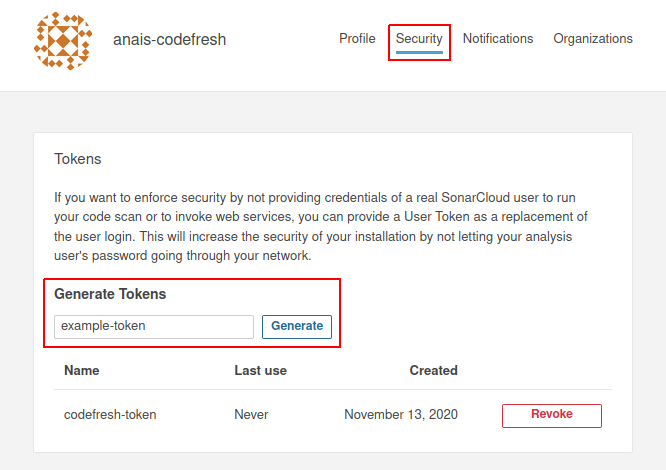The image size is (666, 470).
Task: Click the Never last-use value
Action: coord(251,414)
